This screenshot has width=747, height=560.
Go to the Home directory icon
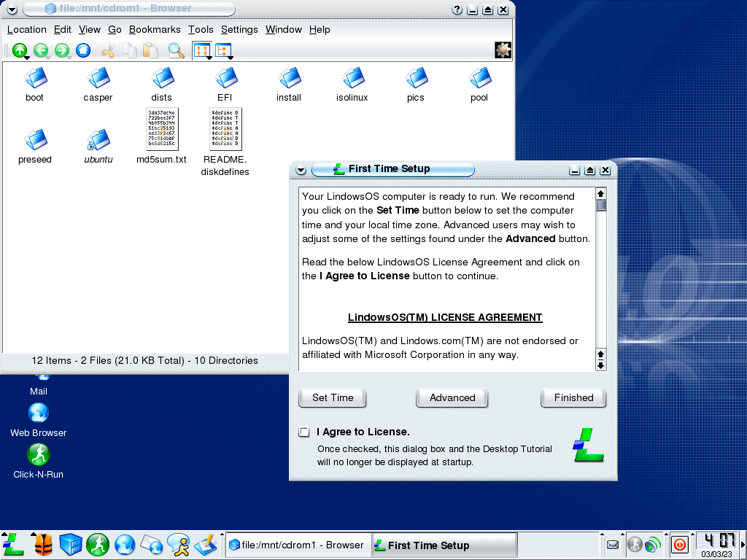coord(83,50)
